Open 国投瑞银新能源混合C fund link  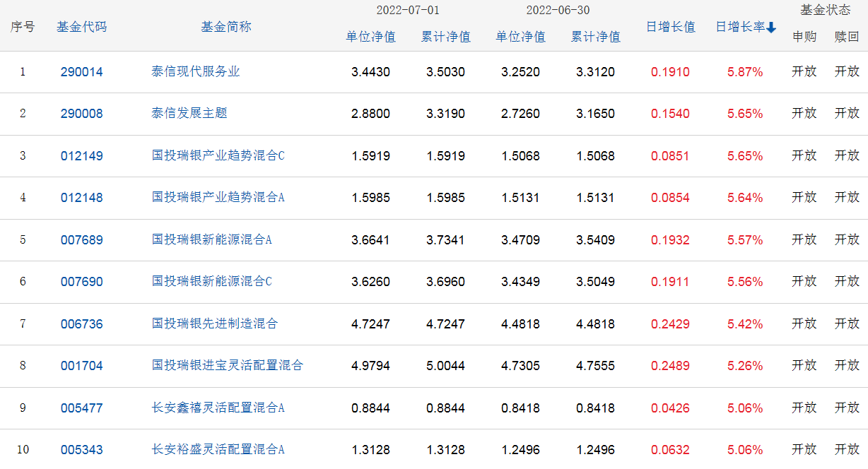click(x=211, y=281)
